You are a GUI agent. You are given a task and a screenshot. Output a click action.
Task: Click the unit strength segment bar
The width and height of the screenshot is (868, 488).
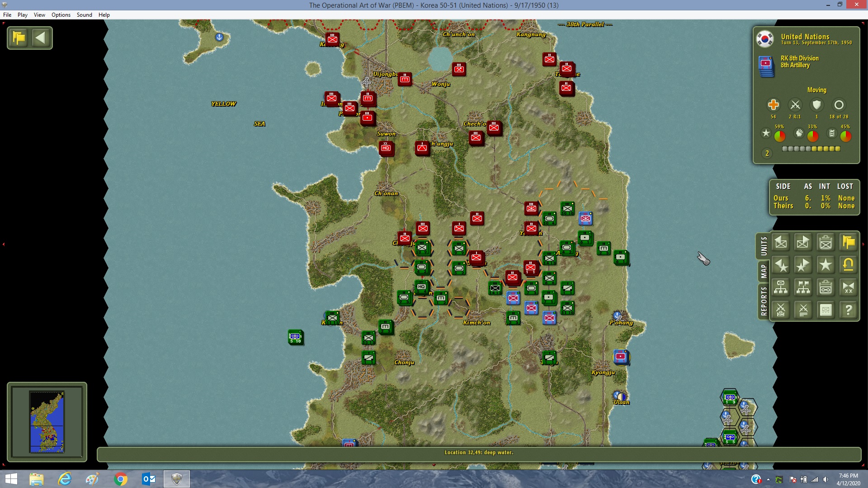[811, 149]
